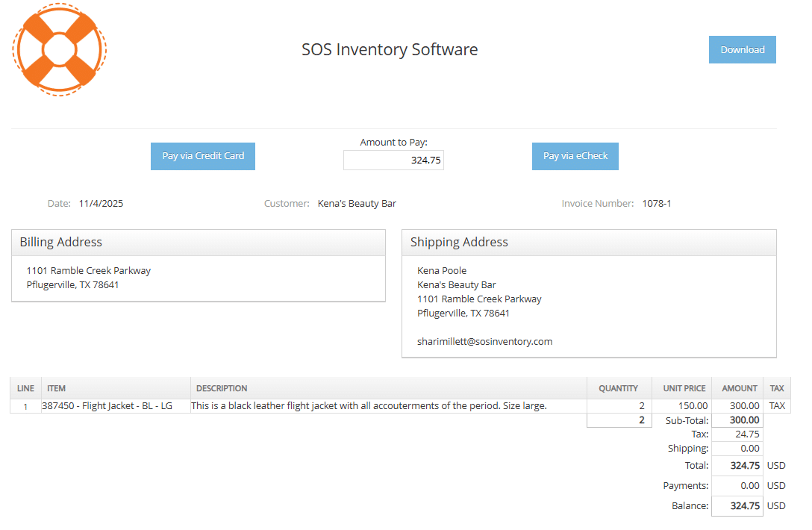Click the DESCRIPTION column header

[222, 388]
